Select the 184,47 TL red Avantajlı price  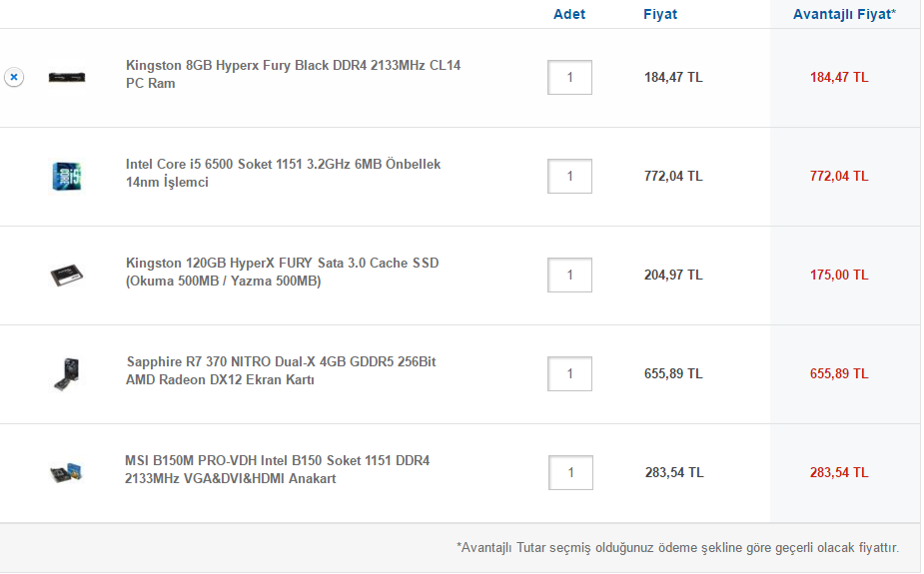839,77
